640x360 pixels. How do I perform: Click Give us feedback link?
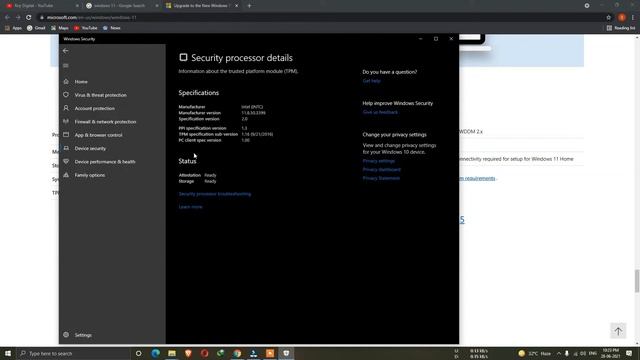tap(380, 112)
